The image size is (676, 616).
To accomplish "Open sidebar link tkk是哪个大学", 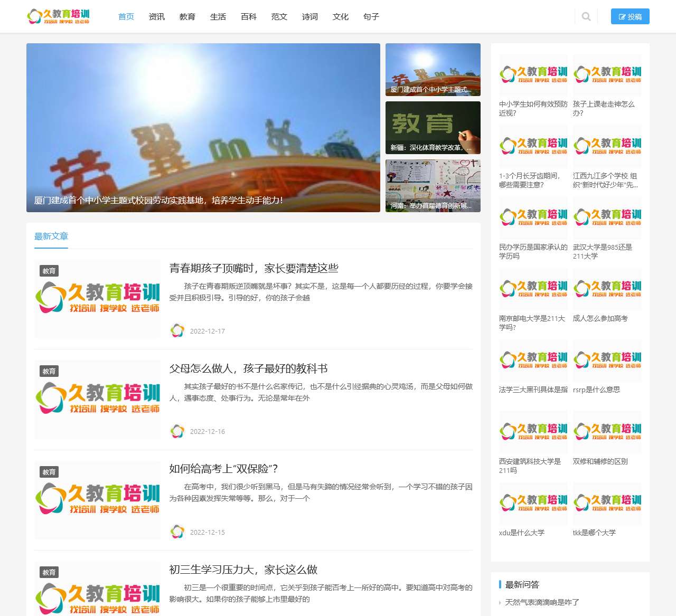I will (594, 533).
